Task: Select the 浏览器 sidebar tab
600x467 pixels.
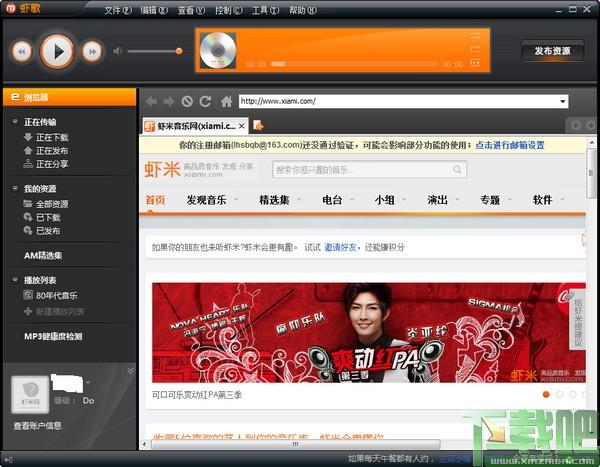Action: [69, 97]
